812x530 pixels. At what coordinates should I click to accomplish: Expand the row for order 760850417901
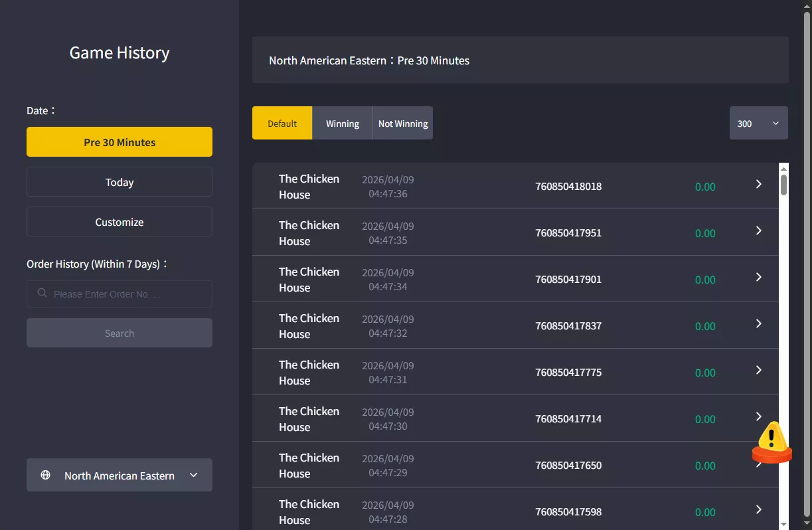point(759,277)
